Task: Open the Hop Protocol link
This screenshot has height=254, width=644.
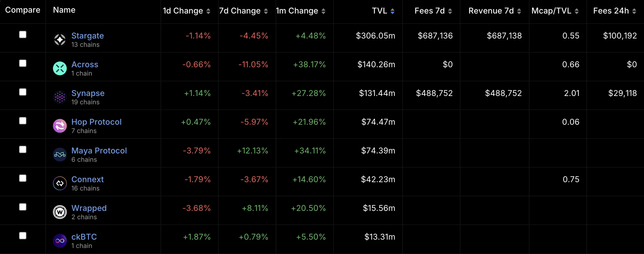Action: click(x=96, y=122)
